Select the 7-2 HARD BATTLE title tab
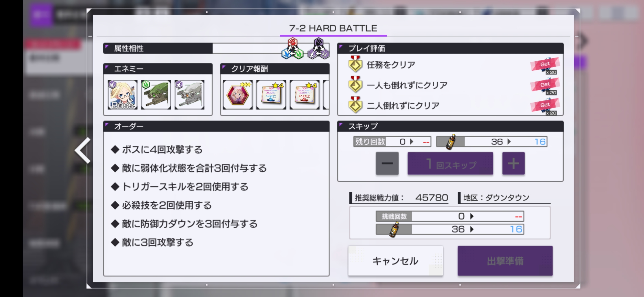The width and height of the screenshot is (644, 297). pos(333,29)
